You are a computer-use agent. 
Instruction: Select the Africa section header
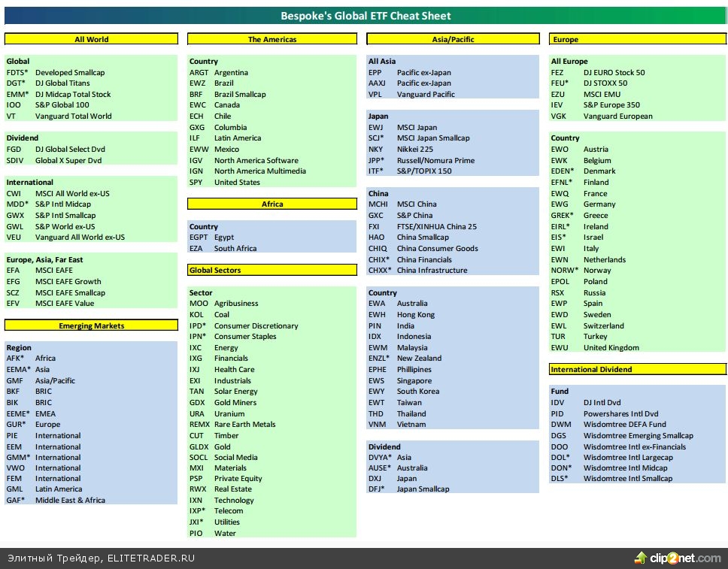[x=272, y=204]
